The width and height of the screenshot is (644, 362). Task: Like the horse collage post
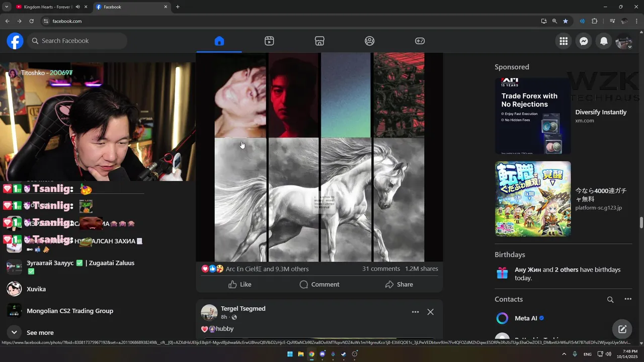239,285
